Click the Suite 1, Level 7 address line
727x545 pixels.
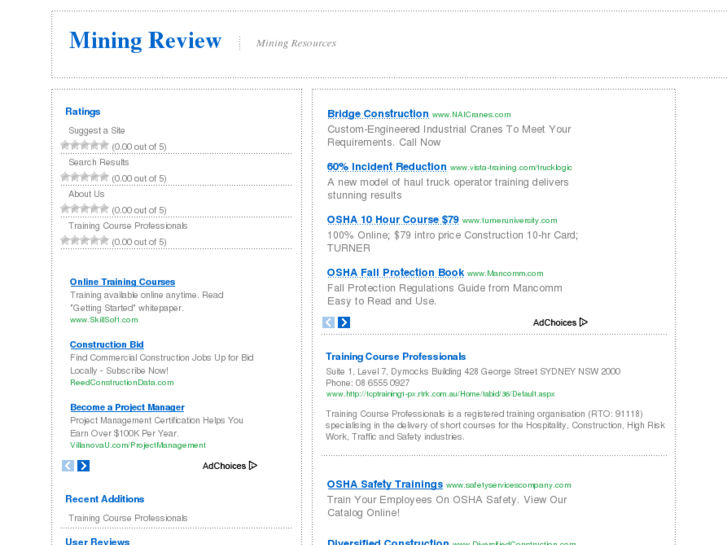[x=473, y=371]
